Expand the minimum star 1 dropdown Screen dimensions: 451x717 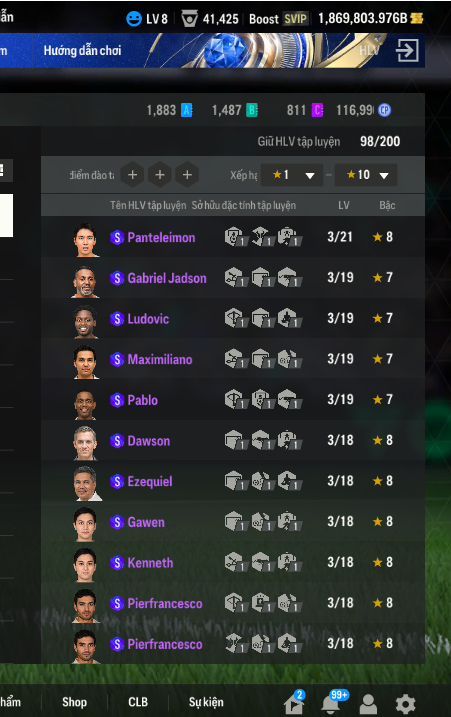pos(292,175)
